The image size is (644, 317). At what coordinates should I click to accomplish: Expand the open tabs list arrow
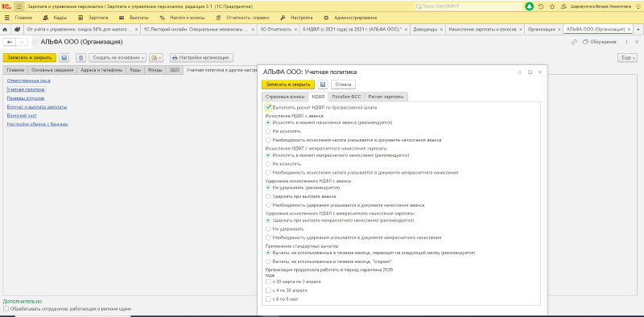pos(638,30)
